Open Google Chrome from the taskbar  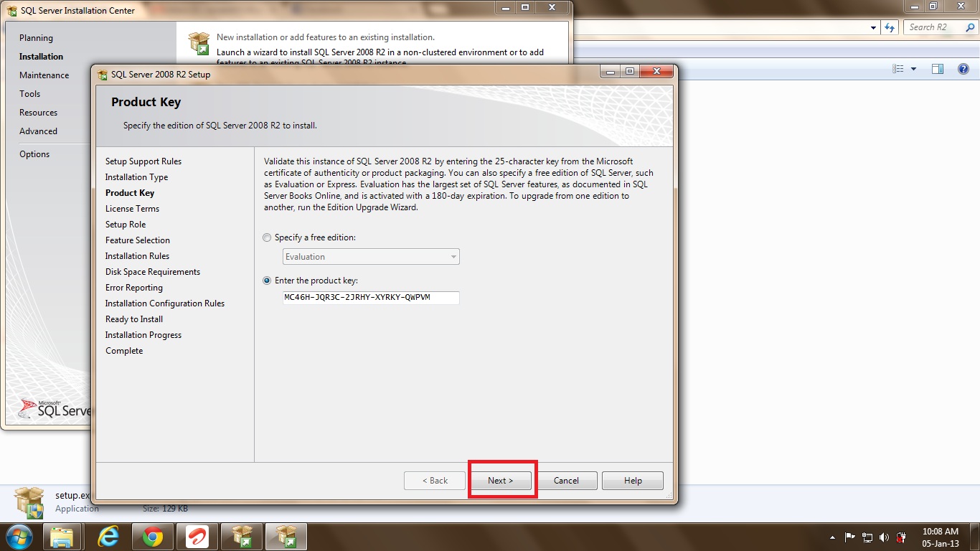point(152,537)
